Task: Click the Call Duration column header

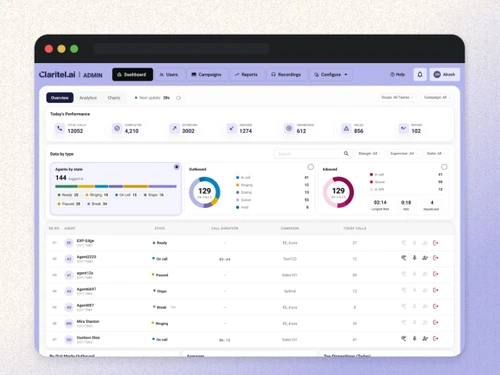Action: 225,228
